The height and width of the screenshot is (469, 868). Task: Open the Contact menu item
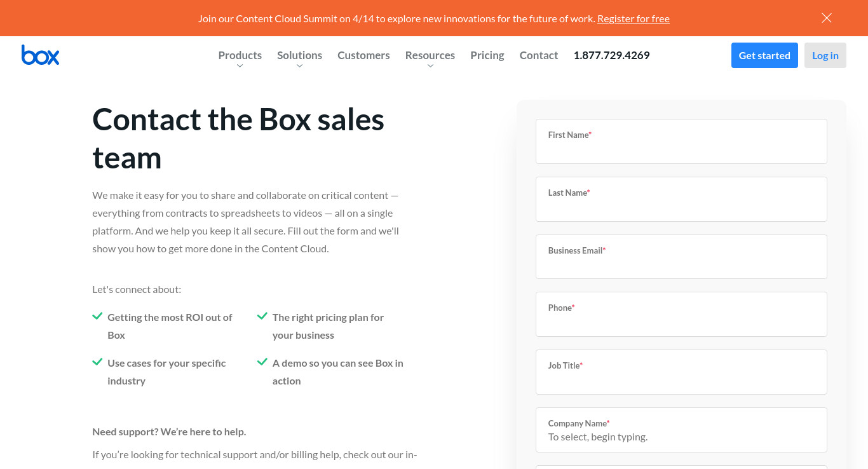pyautogui.click(x=539, y=55)
